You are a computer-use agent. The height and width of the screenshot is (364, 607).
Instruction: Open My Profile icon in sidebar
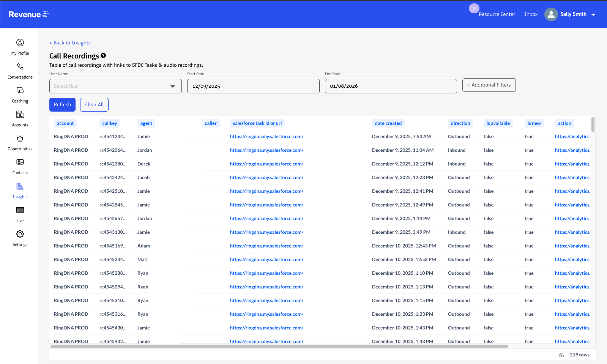(20, 43)
